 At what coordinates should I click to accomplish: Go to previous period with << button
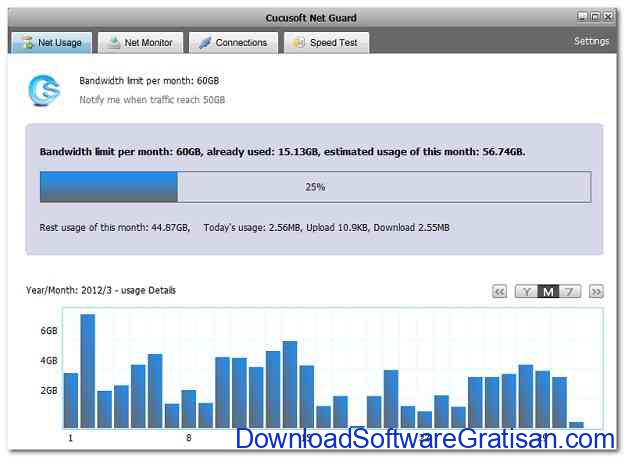(x=499, y=291)
